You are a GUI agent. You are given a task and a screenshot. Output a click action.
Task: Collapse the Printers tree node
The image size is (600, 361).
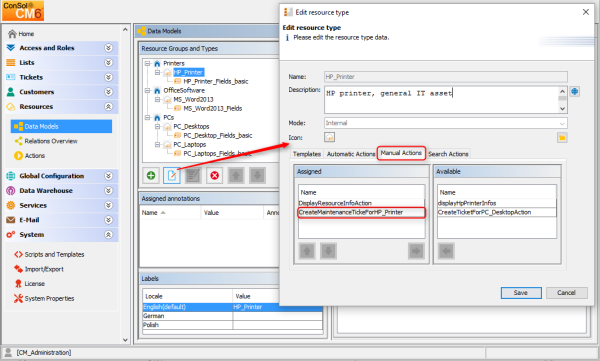click(x=147, y=63)
